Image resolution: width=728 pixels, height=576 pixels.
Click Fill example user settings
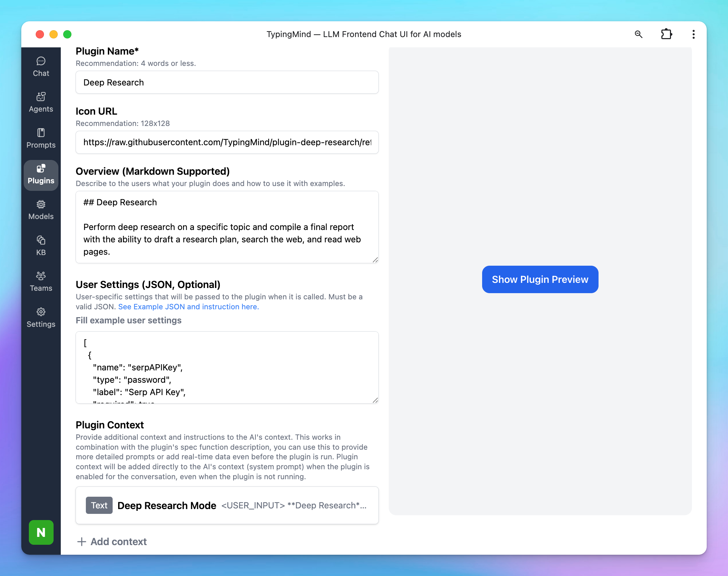[x=128, y=320]
